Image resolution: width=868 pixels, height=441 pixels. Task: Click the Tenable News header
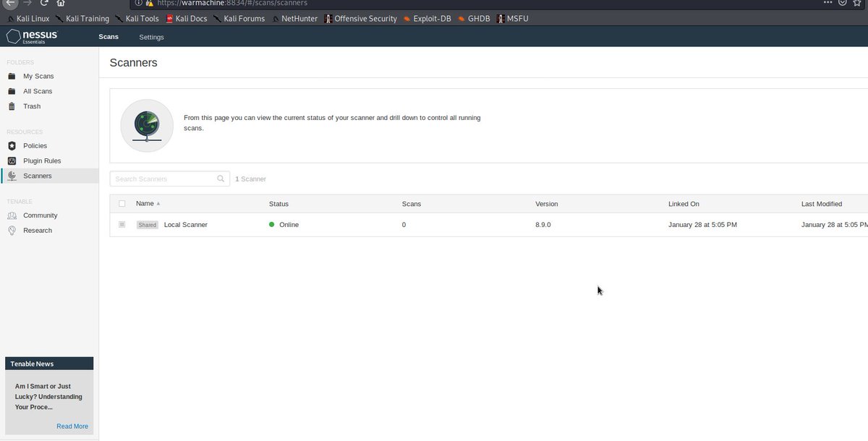(x=49, y=364)
